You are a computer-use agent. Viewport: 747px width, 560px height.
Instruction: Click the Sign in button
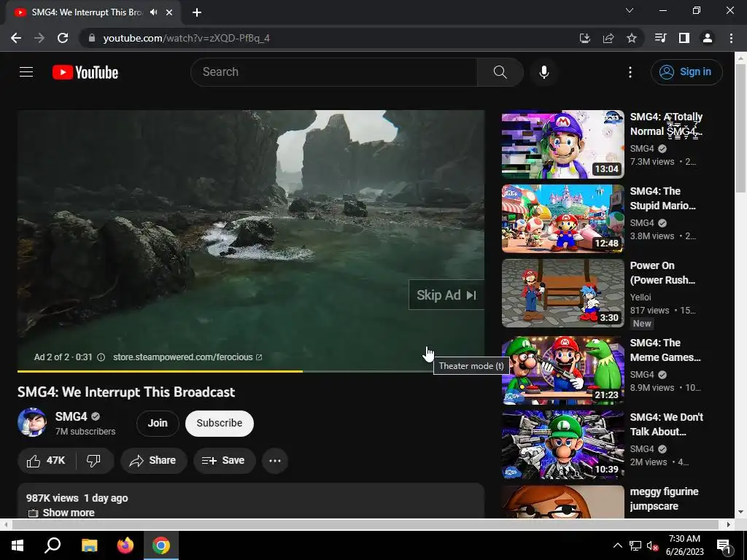686,72
